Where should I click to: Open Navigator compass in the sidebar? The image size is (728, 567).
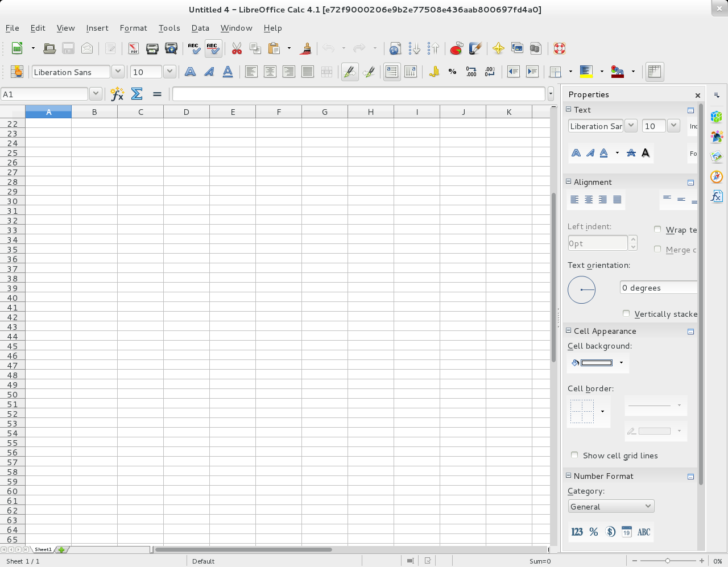click(x=717, y=176)
